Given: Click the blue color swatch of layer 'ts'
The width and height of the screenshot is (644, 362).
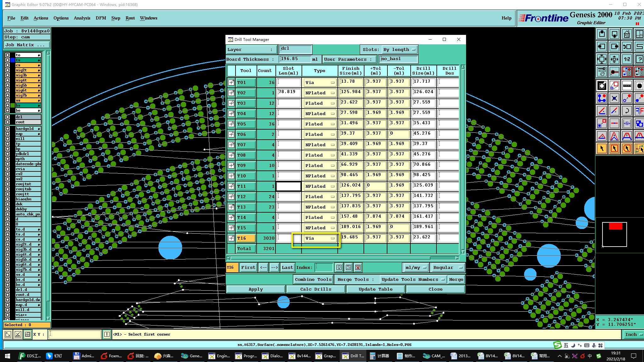Looking at the screenshot, I should click(x=13, y=60).
